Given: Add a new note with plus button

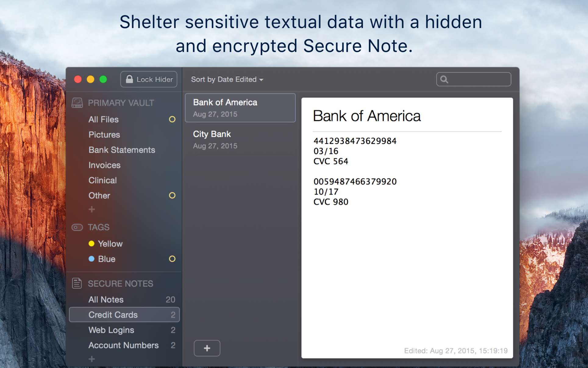Looking at the screenshot, I should point(207,348).
